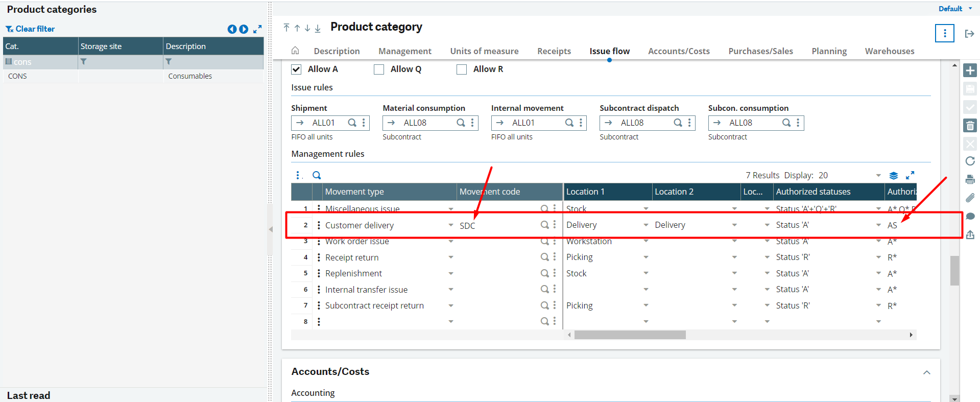
Task: Enable the Allow Q checkbox
Action: [379, 69]
